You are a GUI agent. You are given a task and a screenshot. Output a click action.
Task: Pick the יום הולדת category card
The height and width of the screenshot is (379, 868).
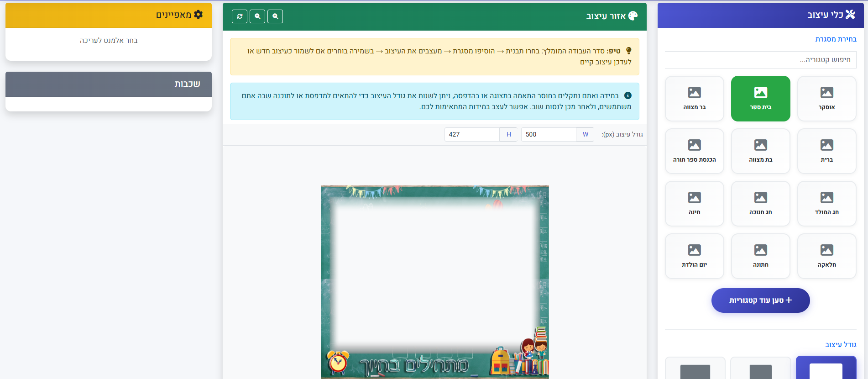(694, 256)
